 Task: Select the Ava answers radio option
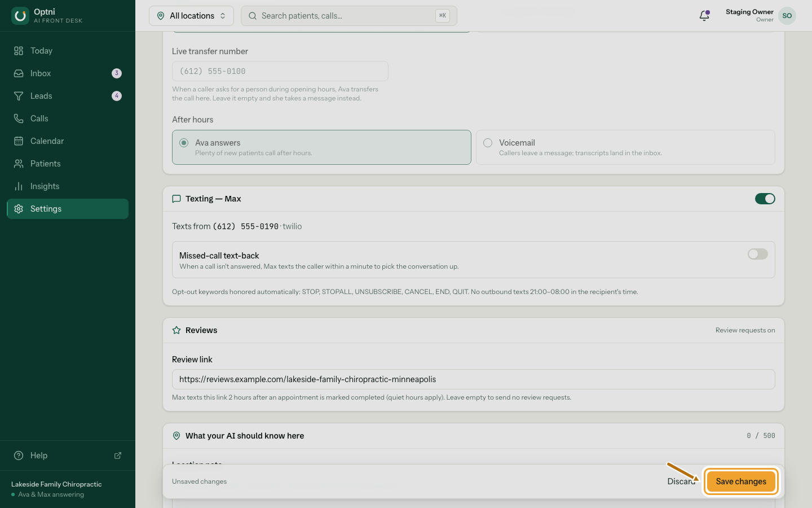(x=321, y=147)
